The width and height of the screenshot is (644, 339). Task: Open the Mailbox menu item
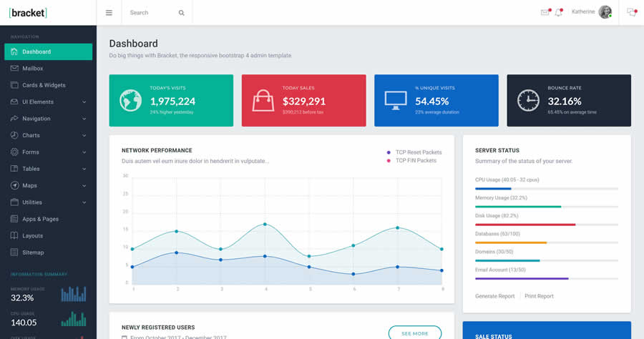(x=49, y=68)
